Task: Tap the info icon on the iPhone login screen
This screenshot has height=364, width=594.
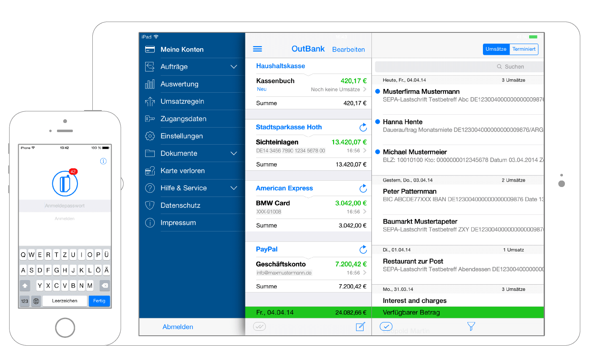Action: coord(103,161)
